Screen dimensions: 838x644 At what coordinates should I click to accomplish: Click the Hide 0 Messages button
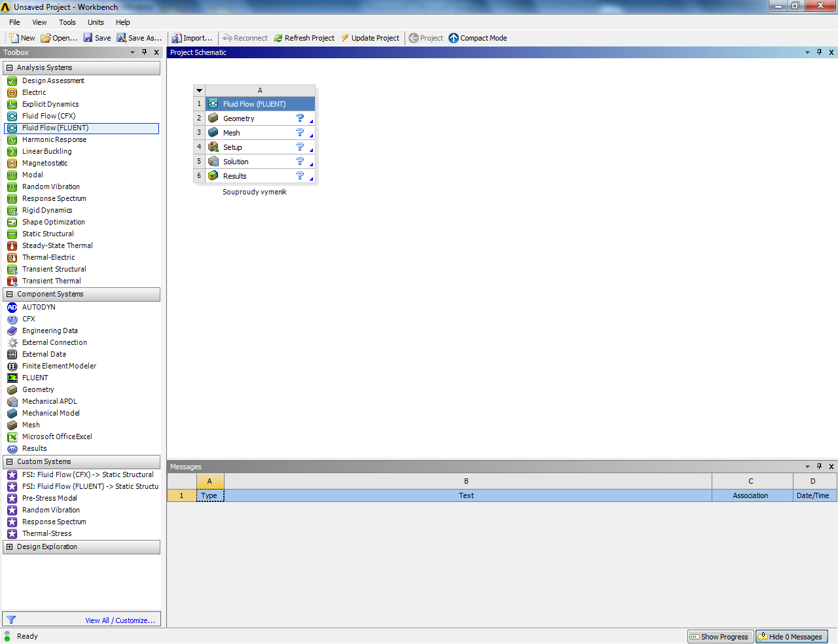(x=792, y=637)
